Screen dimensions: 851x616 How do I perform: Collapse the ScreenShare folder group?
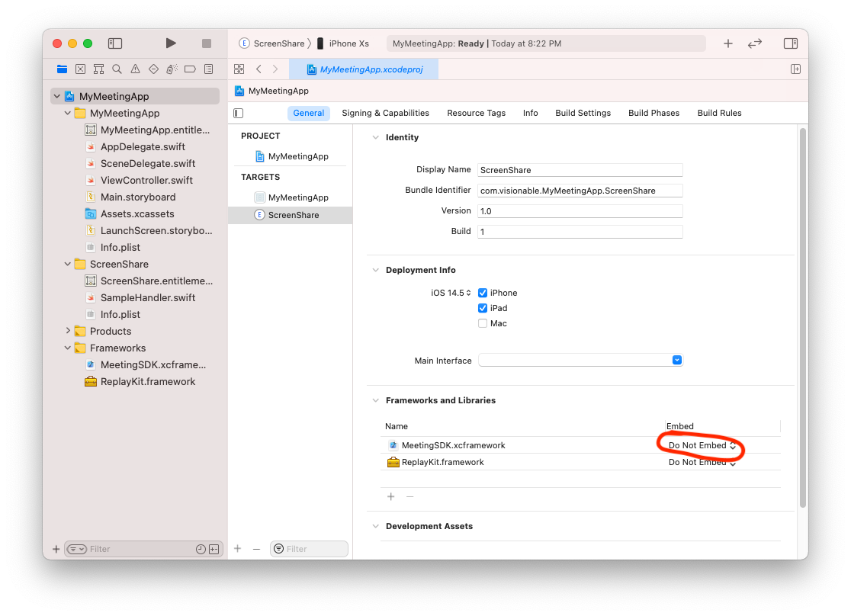67,264
